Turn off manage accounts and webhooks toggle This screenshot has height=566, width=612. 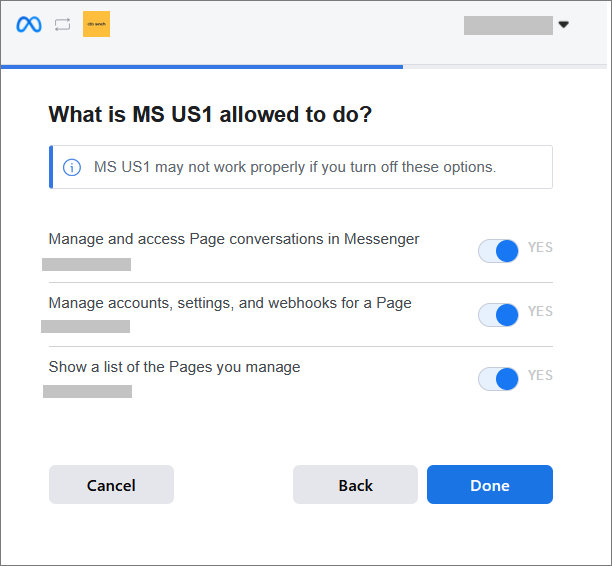coord(498,315)
